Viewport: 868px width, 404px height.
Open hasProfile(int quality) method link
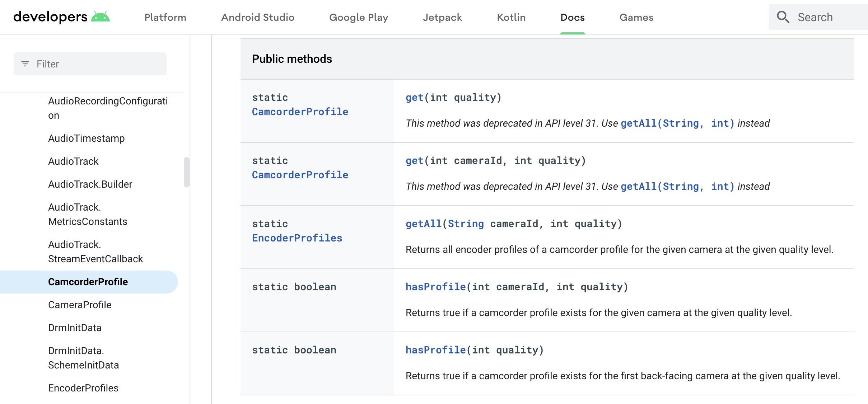tap(435, 350)
